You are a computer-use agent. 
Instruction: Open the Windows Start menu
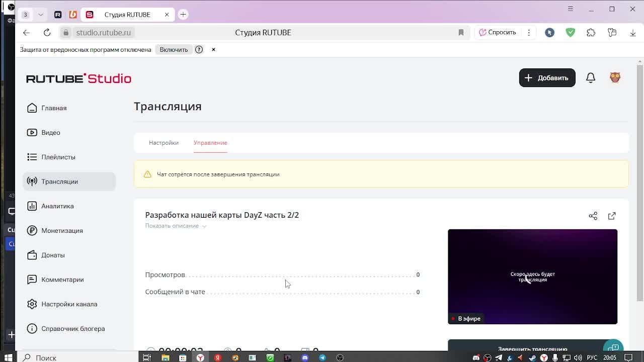(x=8, y=357)
